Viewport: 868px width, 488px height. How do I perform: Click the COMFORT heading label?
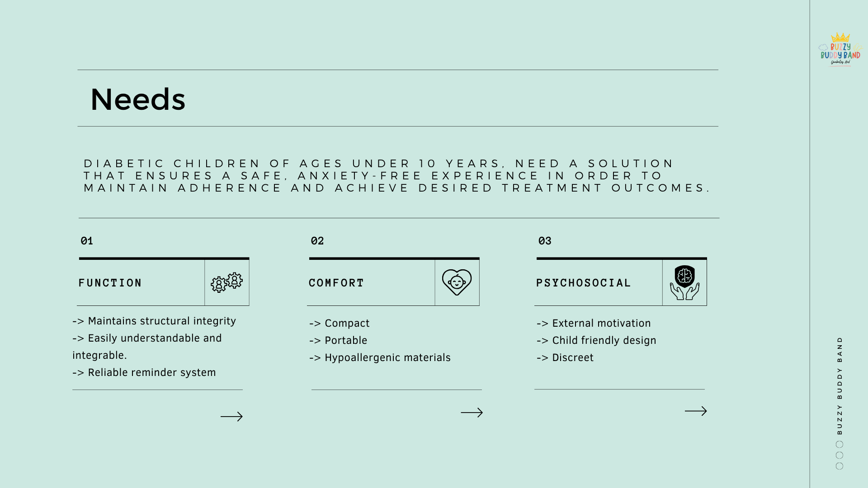pyautogui.click(x=336, y=283)
